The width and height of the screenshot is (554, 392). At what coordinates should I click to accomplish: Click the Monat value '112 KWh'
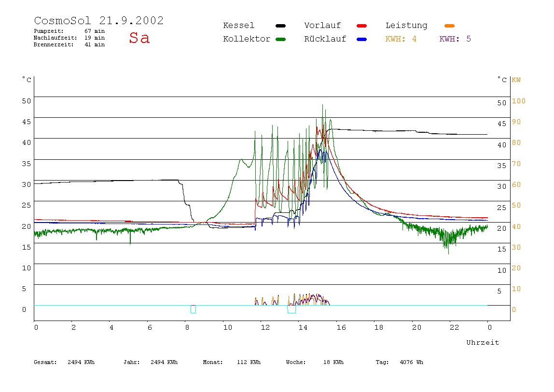(249, 362)
